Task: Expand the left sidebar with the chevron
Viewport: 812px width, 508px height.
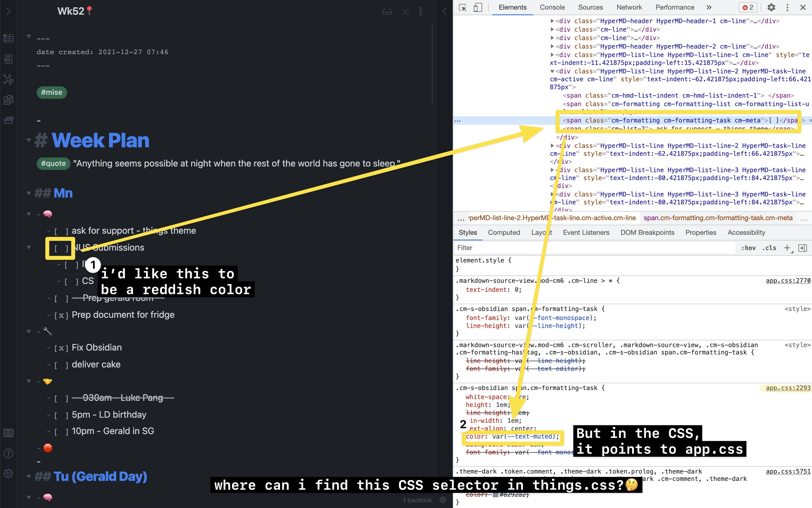Action: click(8, 11)
